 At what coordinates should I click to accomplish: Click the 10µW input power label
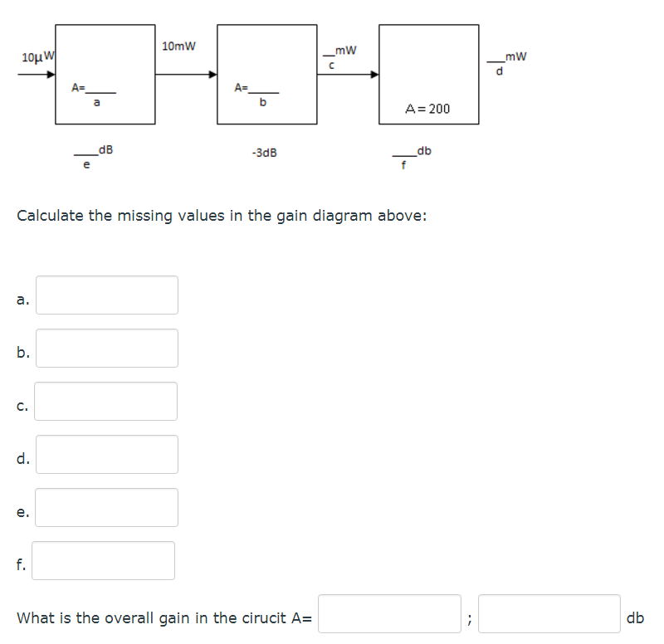(38, 56)
